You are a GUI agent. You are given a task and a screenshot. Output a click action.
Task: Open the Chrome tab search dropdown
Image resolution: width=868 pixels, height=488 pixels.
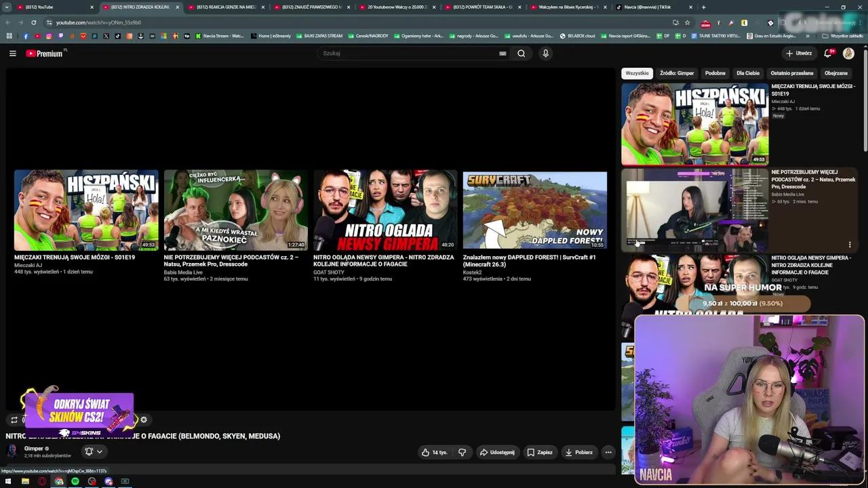point(7,7)
